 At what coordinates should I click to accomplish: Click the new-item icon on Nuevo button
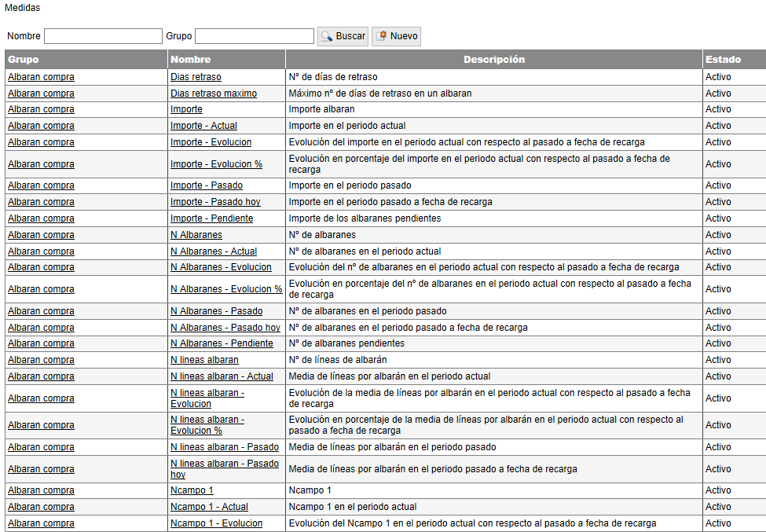click(381, 36)
